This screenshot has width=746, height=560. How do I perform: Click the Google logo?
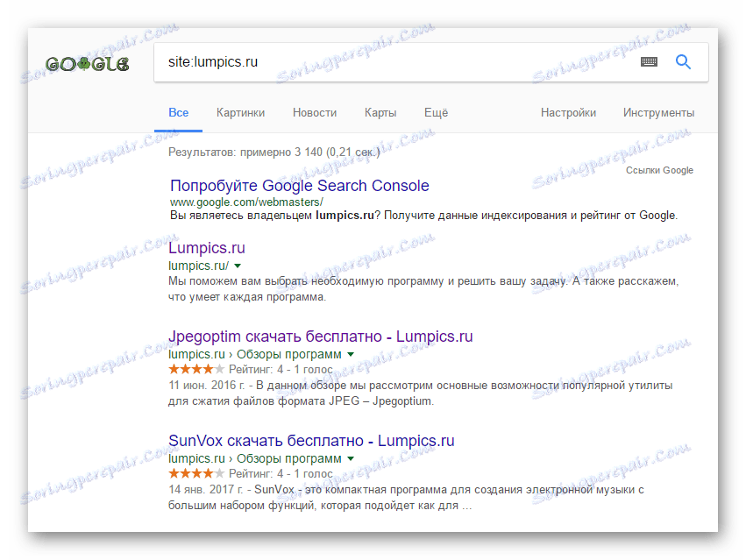click(x=87, y=64)
